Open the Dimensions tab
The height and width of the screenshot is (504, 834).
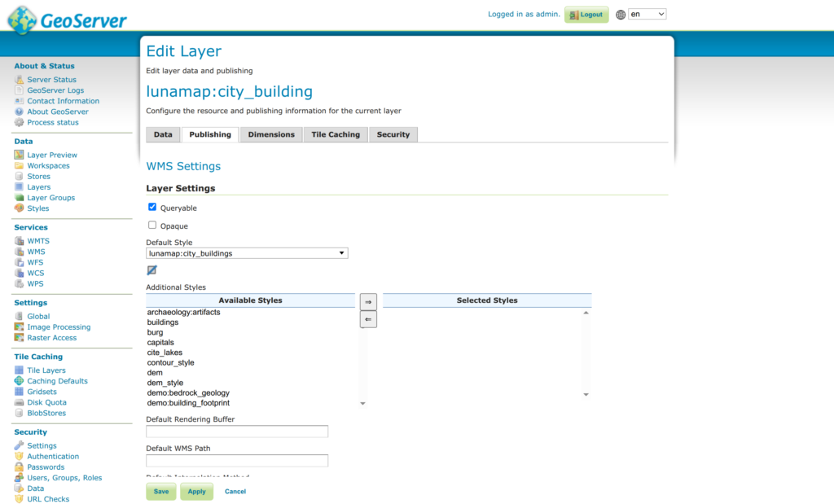[271, 134]
